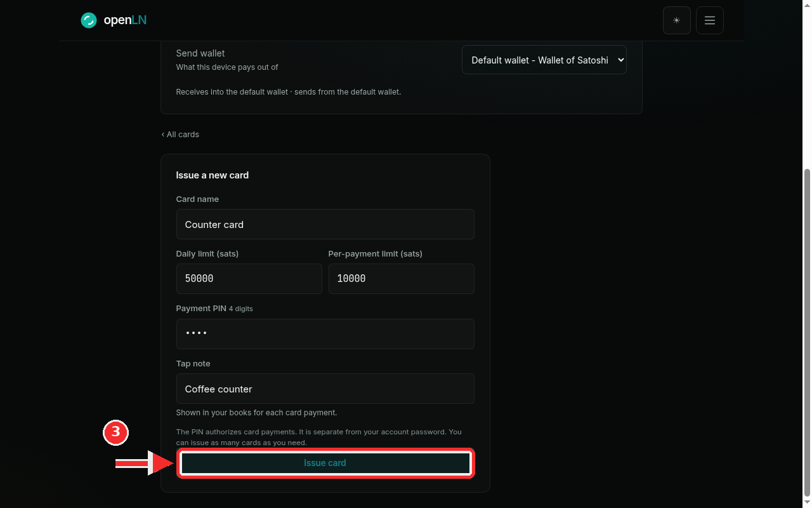Click the 'Receives into the default wallet' note

[289, 92]
